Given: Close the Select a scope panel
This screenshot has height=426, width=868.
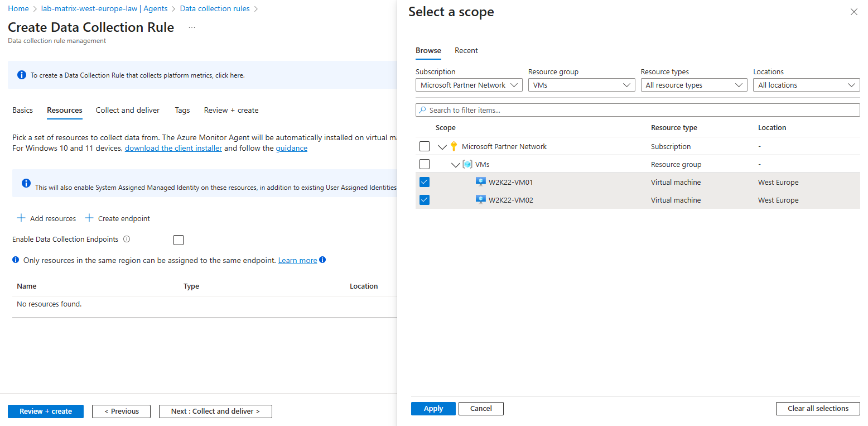Looking at the screenshot, I should (853, 12).
